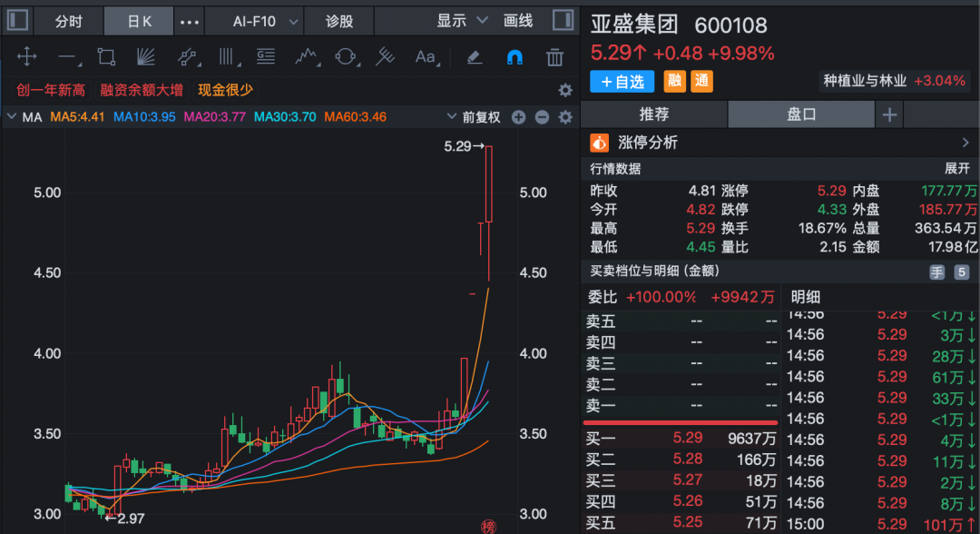Screen dimensions: 980x534
Task: Click 展开 to expand market data
Action: coord(956,169)
